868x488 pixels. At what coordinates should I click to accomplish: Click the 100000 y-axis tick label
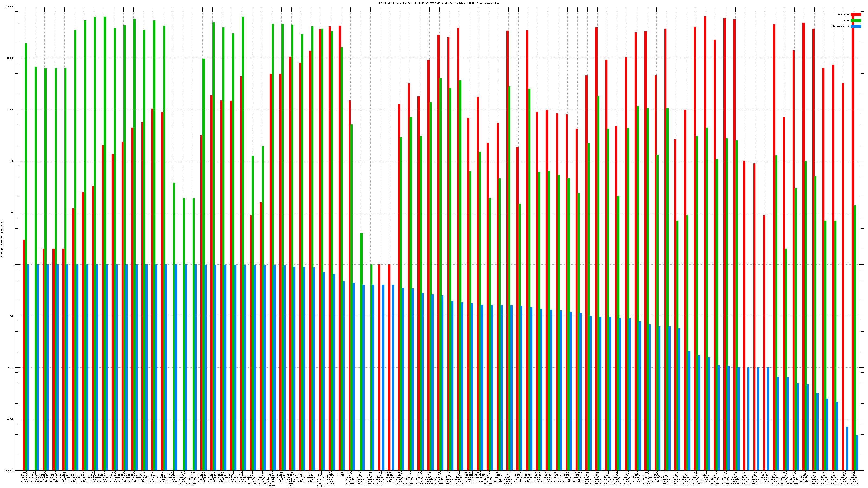pos(10,7)
